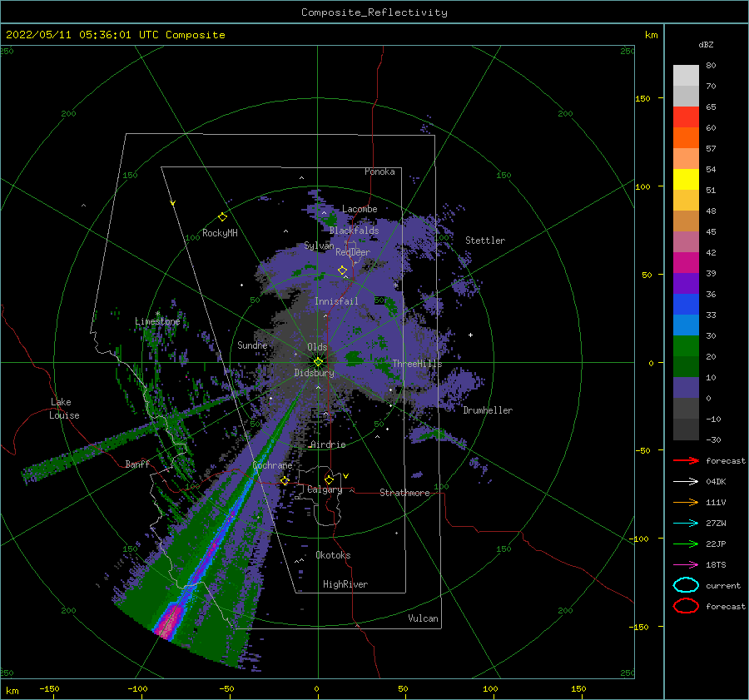
Task: Click the Ponoka town label
Action: pyautogui.click(x=379, y=171)
